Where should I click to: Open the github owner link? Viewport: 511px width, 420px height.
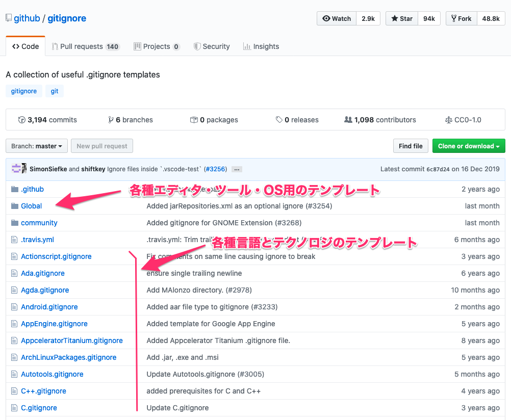tap(27, 18)
